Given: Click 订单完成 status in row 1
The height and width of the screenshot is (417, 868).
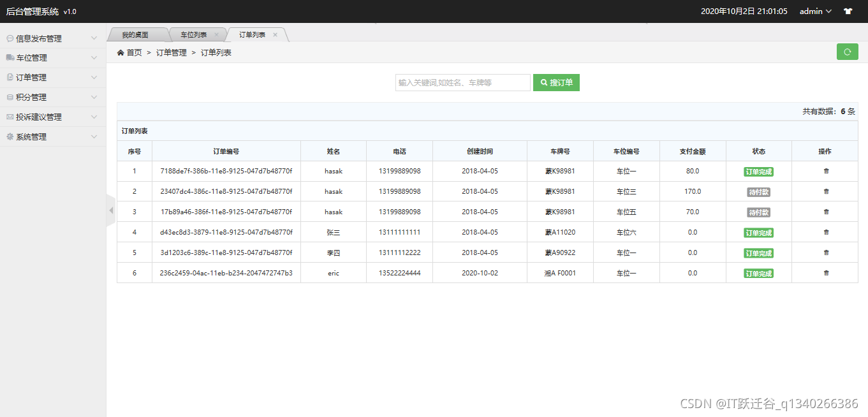Looking at the screenshot, I should pyautogui.click(x=758, y=172).
